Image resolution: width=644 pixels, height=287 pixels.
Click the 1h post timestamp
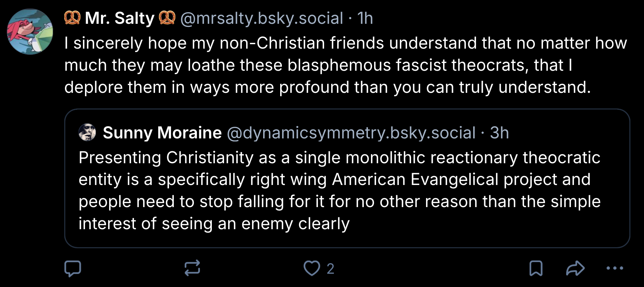click(365, 18)
